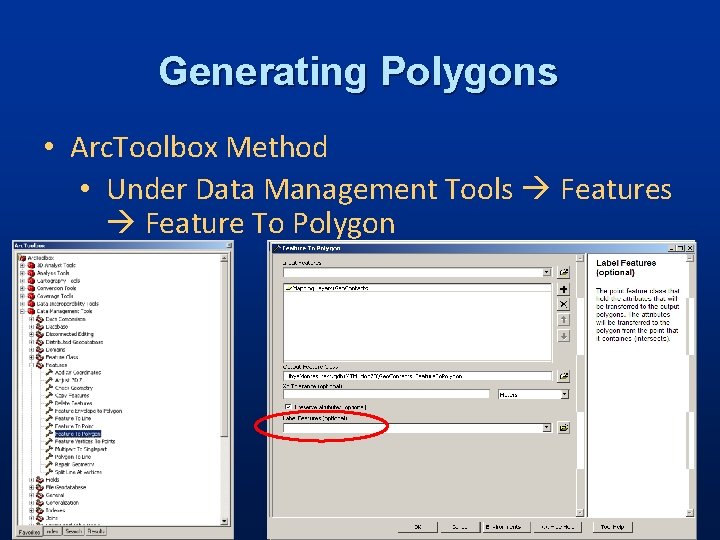The height and width of the screenshot is (540, 720).
Task: Collapse the Data Management Tools toolbox
Action: click(22, 311)
